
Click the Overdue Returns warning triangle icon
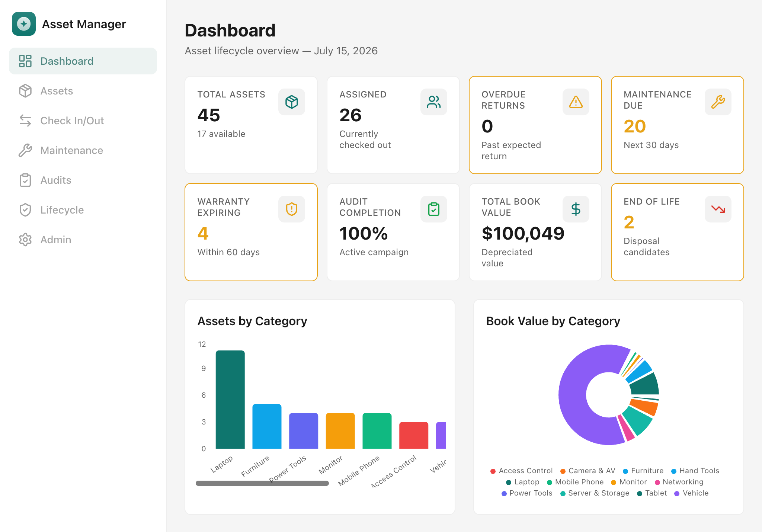coord(576,102)
